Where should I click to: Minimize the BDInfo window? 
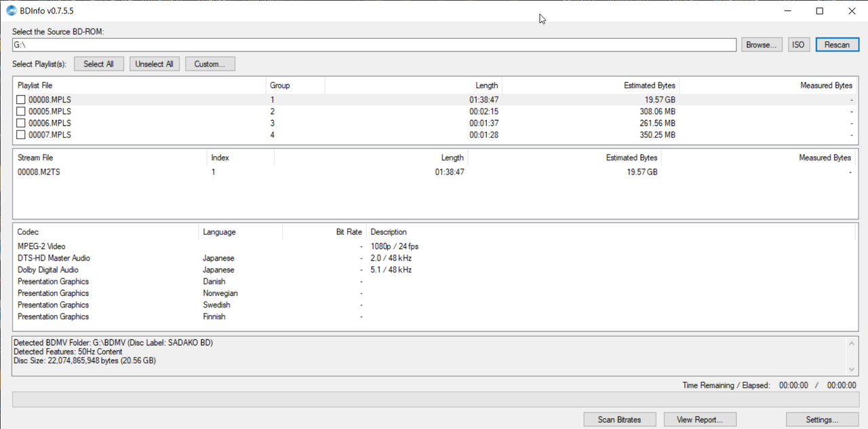(x=789, y=11)
